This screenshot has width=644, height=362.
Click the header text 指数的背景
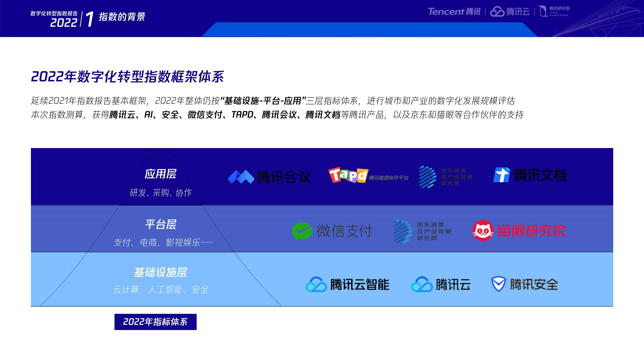pyautogui.click(x=122, y=17)
